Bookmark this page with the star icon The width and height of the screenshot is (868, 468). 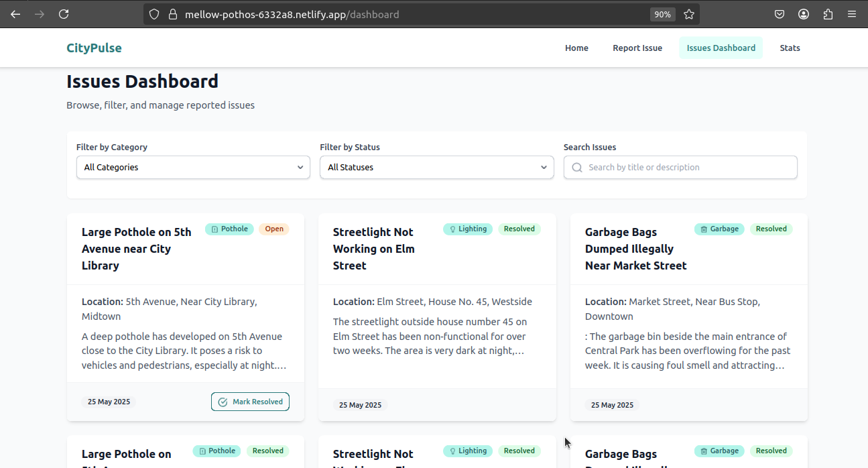(x=689, y=14)
